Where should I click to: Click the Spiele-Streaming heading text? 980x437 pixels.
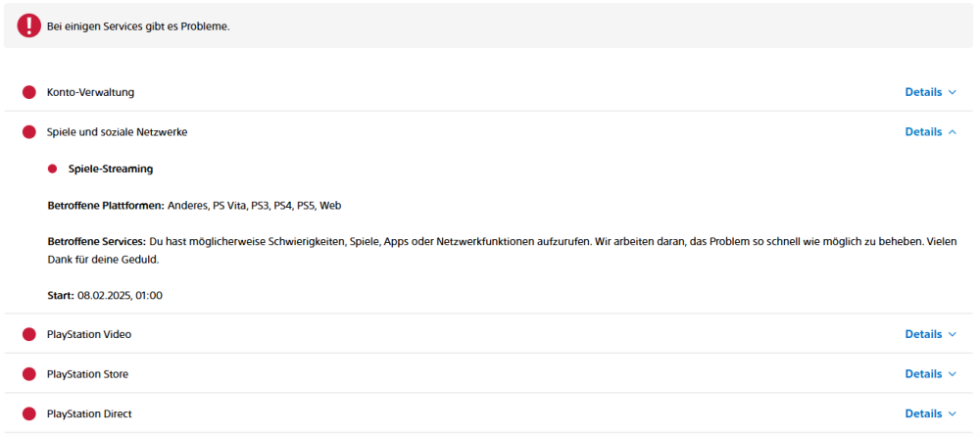tap(111, 169)
